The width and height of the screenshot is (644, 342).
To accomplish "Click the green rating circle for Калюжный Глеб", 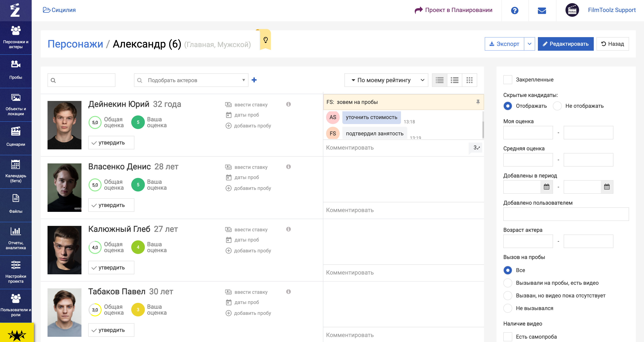I will point(138,247).
